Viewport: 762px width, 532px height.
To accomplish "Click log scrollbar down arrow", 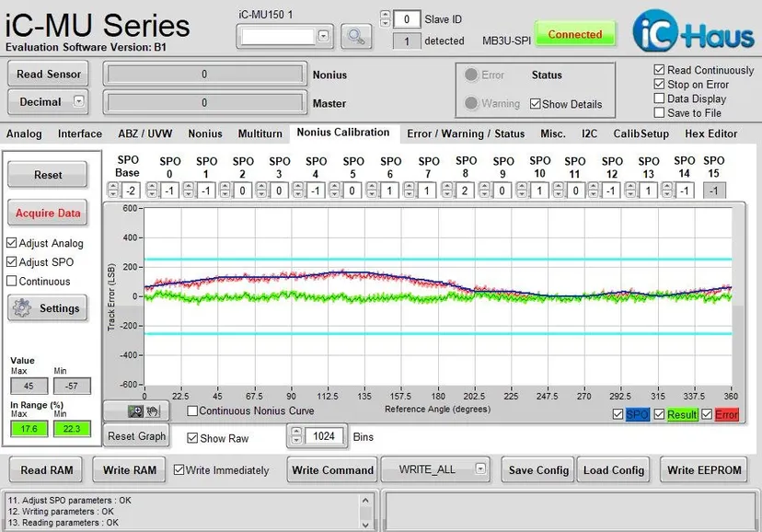I will [x=365, y=525].
